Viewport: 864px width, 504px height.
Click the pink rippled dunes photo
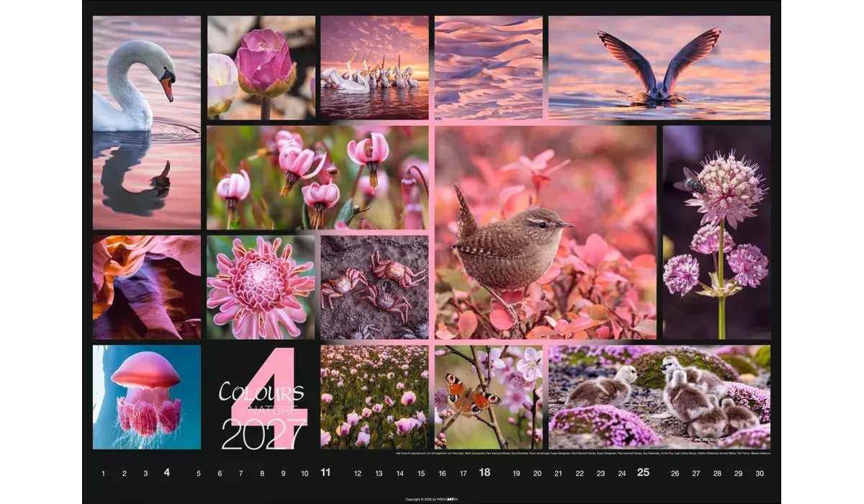[x=489, y=68]
